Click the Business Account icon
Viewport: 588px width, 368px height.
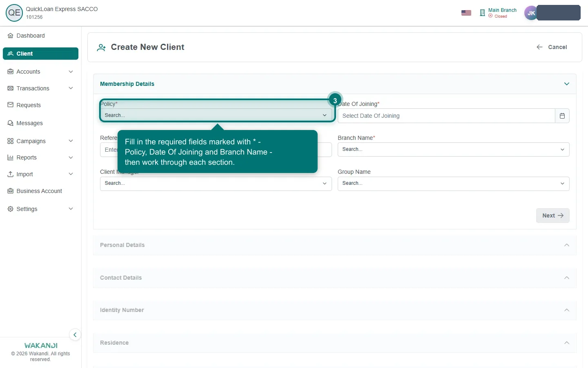point(11,191)
